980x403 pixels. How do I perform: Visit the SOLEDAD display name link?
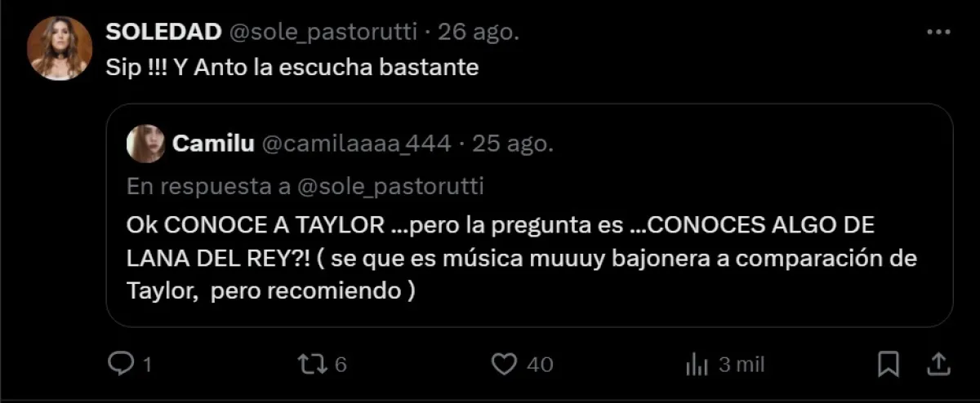tap(164, 33)
